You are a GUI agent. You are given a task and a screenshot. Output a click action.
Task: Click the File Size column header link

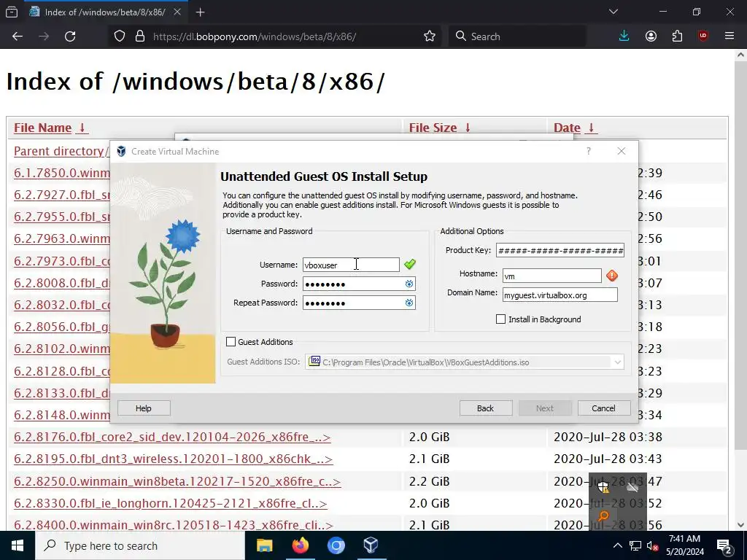433,128
